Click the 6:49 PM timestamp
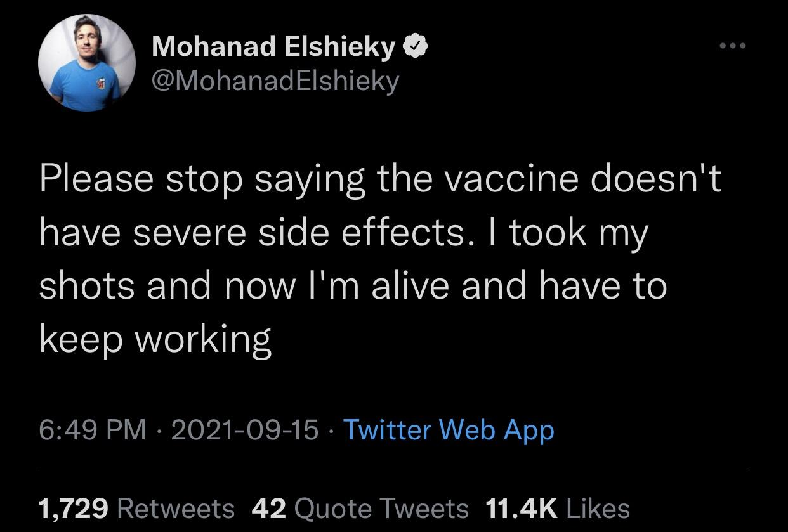 click(93, 430)
